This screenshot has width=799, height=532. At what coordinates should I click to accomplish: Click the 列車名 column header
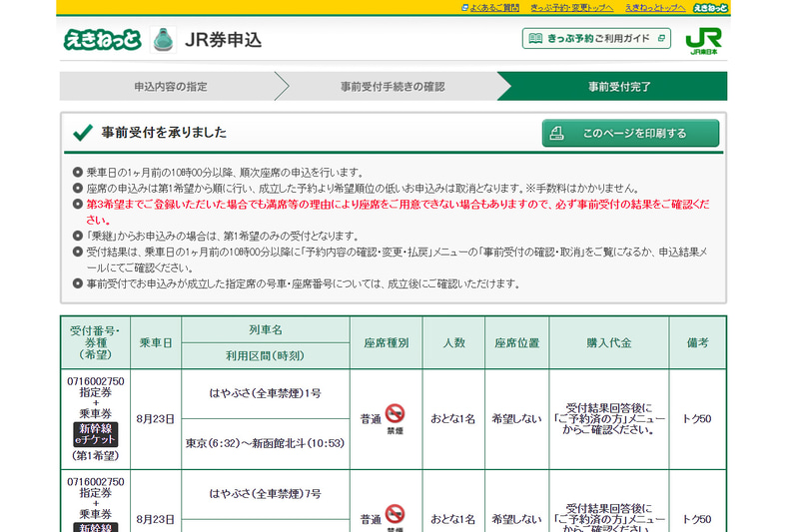(266, 330)
